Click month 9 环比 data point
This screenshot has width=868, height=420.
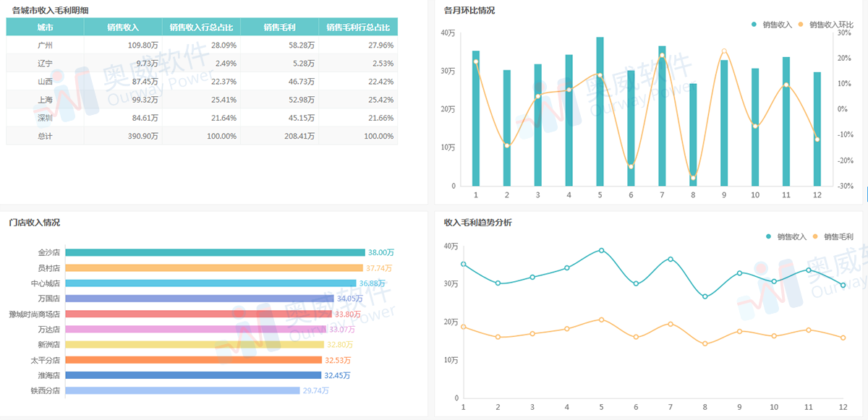click(x=724, y=51)
